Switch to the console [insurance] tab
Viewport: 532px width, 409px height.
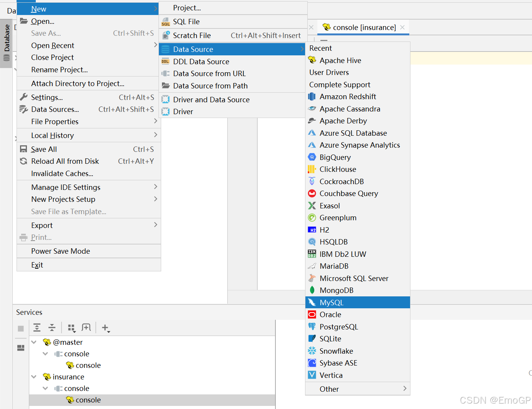(x=364, y=27)
